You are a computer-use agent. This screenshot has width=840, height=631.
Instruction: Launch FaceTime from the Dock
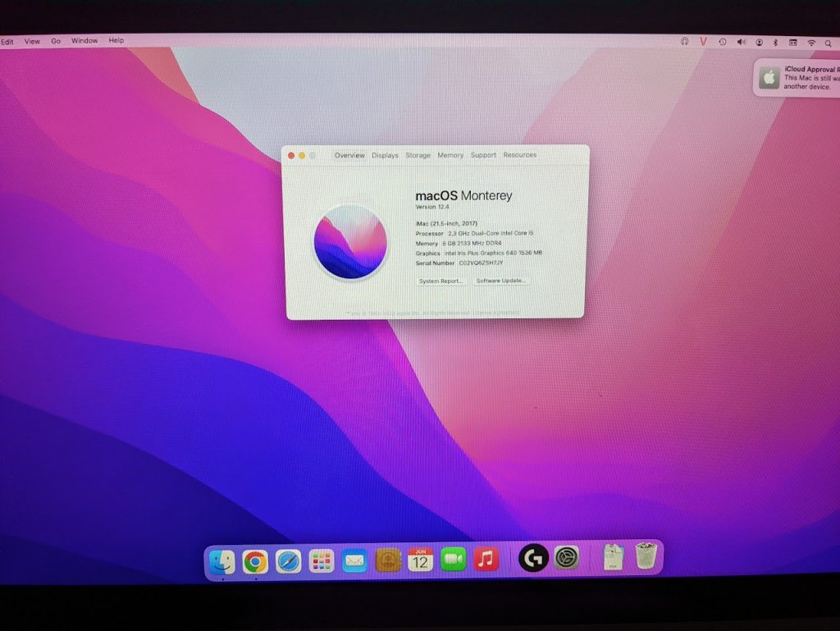pos(453,560)
